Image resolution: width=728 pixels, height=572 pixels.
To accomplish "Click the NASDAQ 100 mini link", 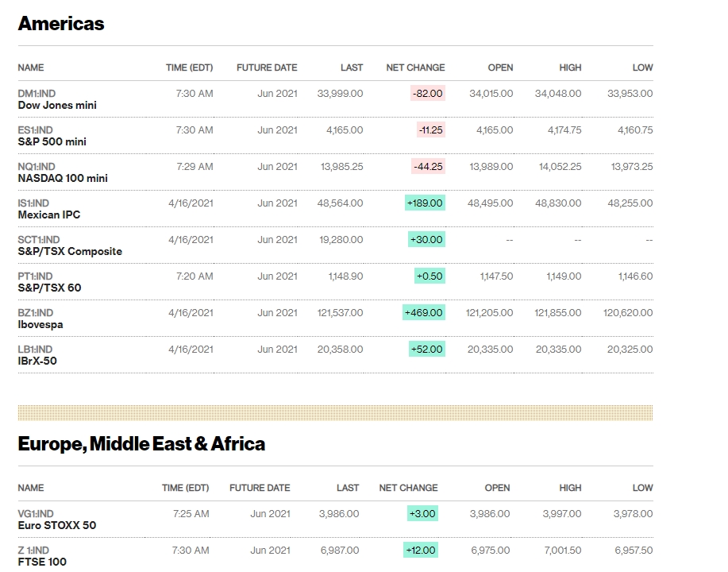I will [63, 178].
